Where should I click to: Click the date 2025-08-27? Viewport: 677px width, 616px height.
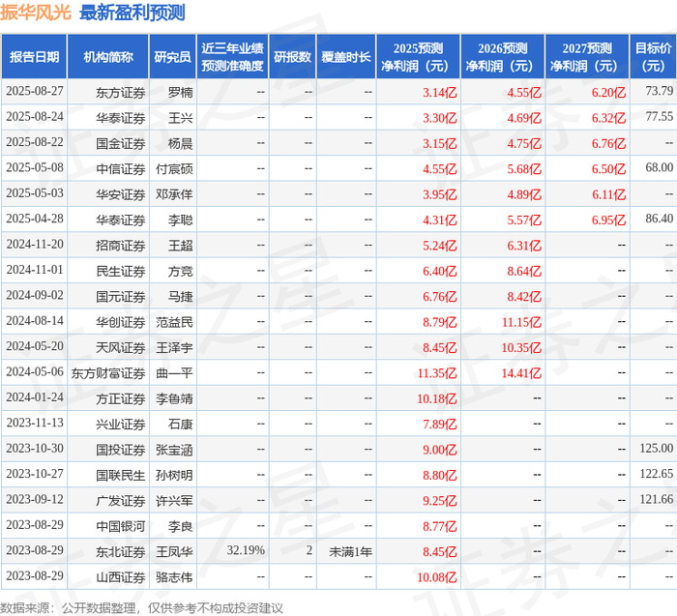pyautogui.click(x=35, y=91)
